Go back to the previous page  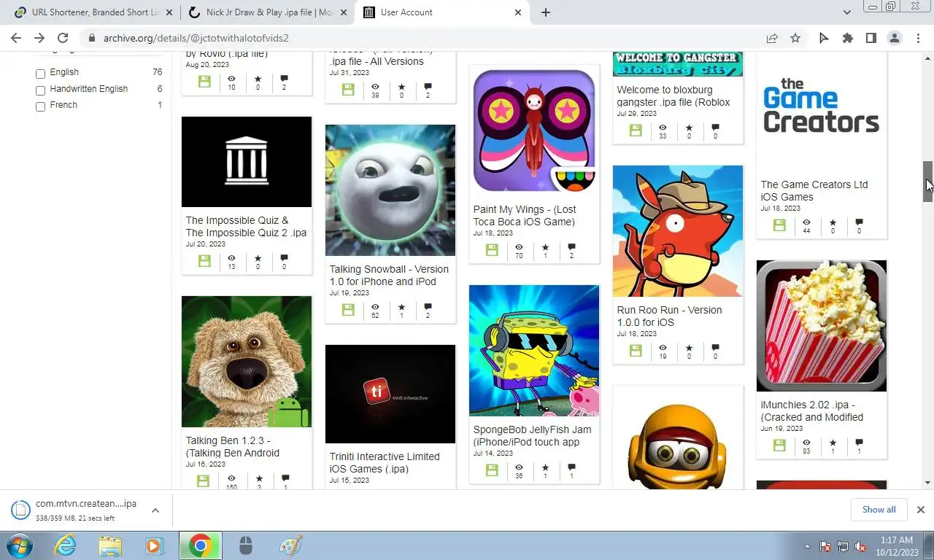(x=16, y=38)
